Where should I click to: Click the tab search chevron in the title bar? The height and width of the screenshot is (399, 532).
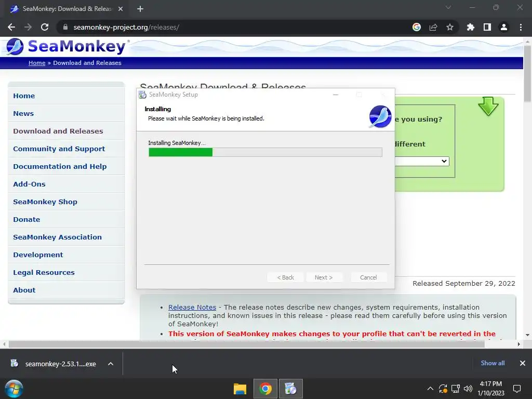tap(448, 7)
